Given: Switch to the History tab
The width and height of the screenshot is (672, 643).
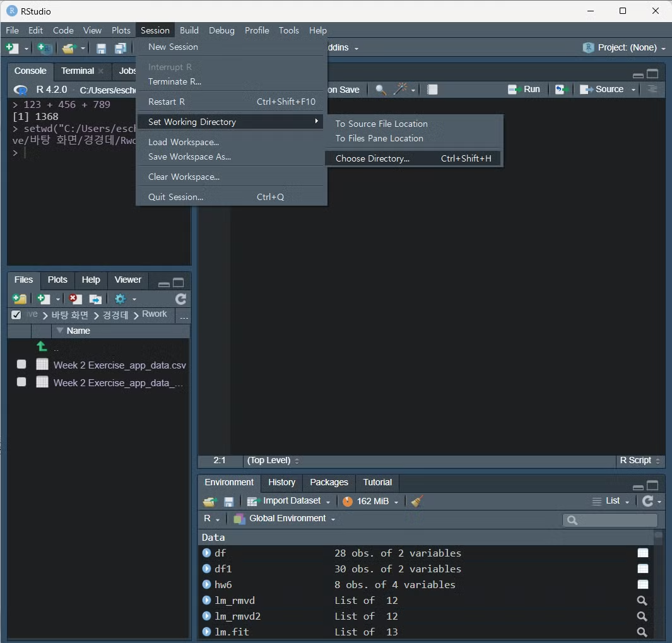Looking at the screenshot, I should tap(281, 482).
